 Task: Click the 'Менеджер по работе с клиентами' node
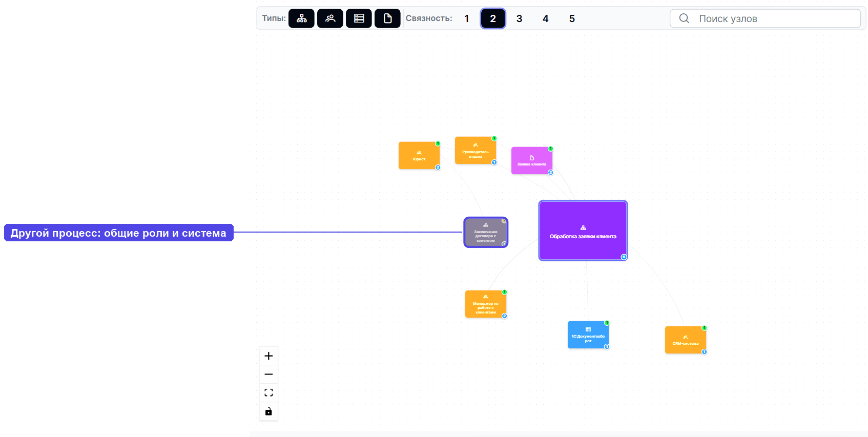click(486, 304)
